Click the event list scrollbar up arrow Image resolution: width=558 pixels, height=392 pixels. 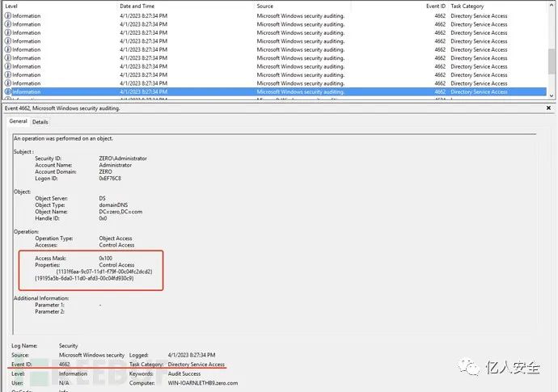coord(552,6)
